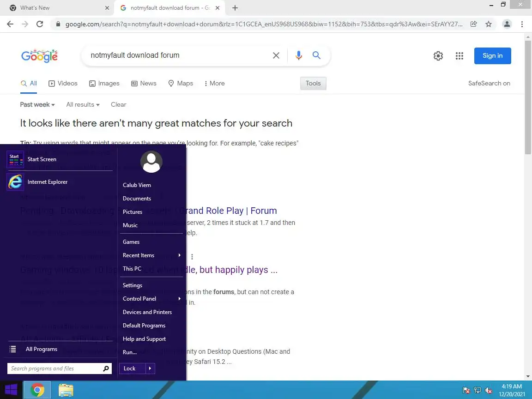Screen dimensions: 532x399
Task: Close the What's New tab
Action: 107,8
